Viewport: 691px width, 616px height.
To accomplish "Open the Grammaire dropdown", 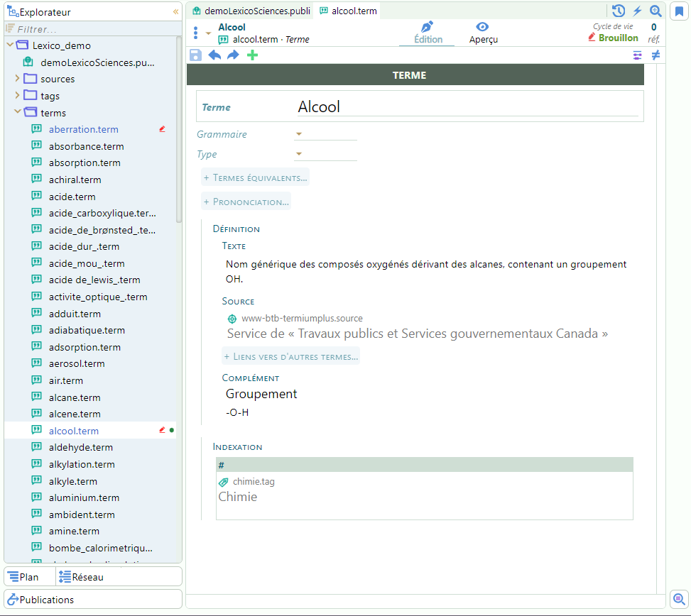I will click(x=325, y=134).
